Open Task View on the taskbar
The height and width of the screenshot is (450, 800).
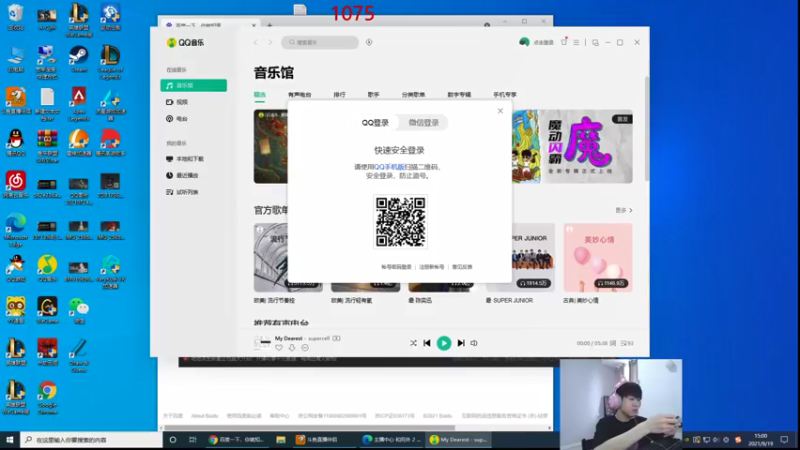point(192,439)
